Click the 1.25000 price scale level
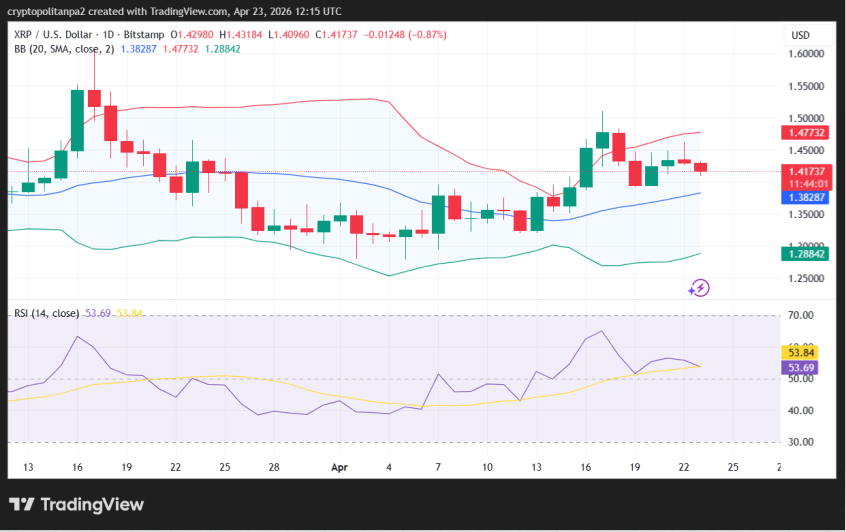This screenshot has height=532, width=846. (x=806, y=278)
